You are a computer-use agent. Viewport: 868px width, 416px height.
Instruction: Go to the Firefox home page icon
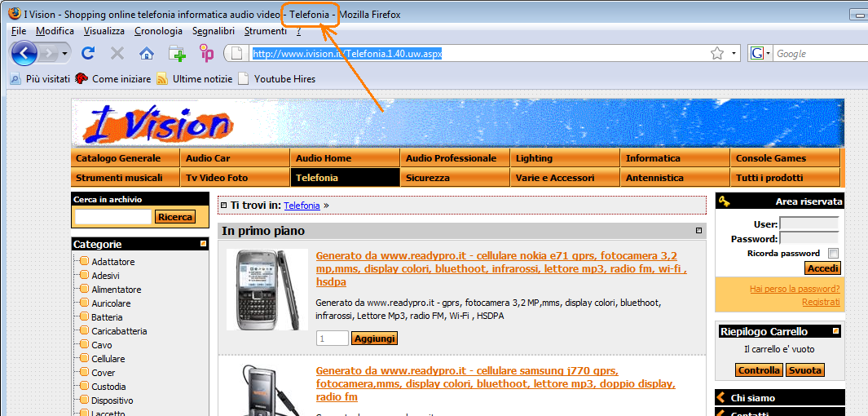pos(147,53)
